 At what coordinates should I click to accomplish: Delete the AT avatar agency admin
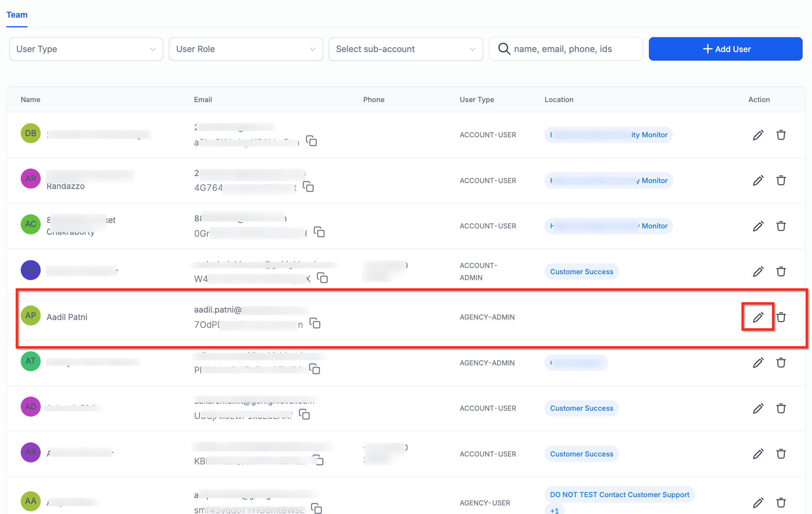click(781, 363)
